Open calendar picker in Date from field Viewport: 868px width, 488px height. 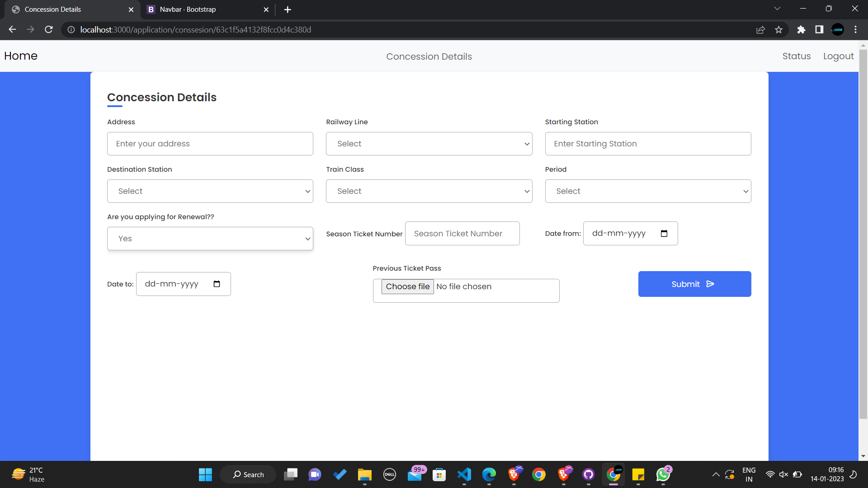(x=664, y=234)
